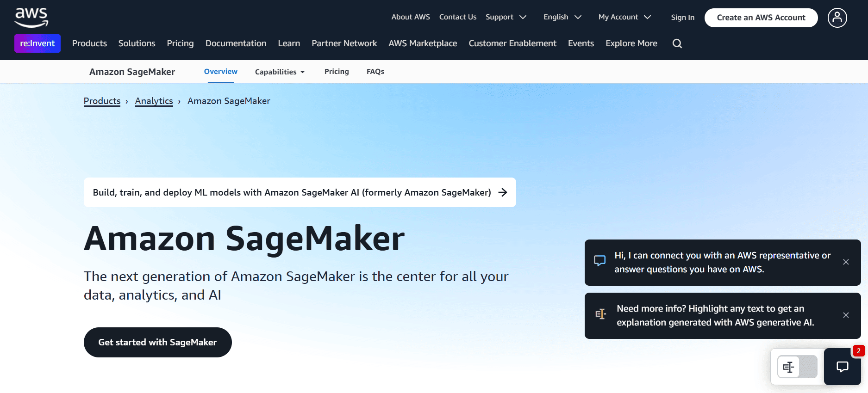This screenshot has width=868, height=393.
Task: Dismiss the AWS representative chat notification
Action: pyautogui.click(x=846, y=262)
